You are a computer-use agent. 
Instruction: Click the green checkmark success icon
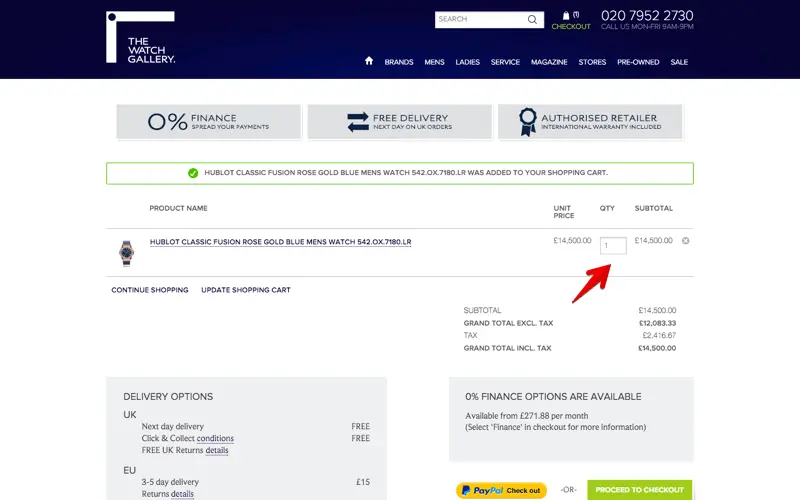(x=193, y=173)
